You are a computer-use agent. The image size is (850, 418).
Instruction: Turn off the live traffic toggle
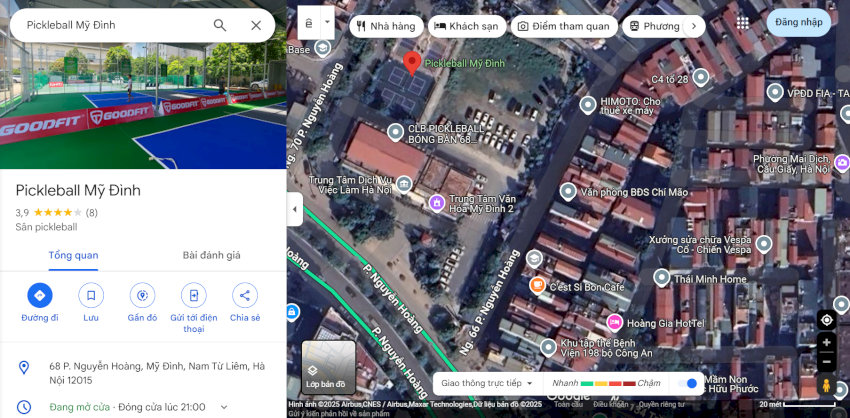click(x=688, y=383)
